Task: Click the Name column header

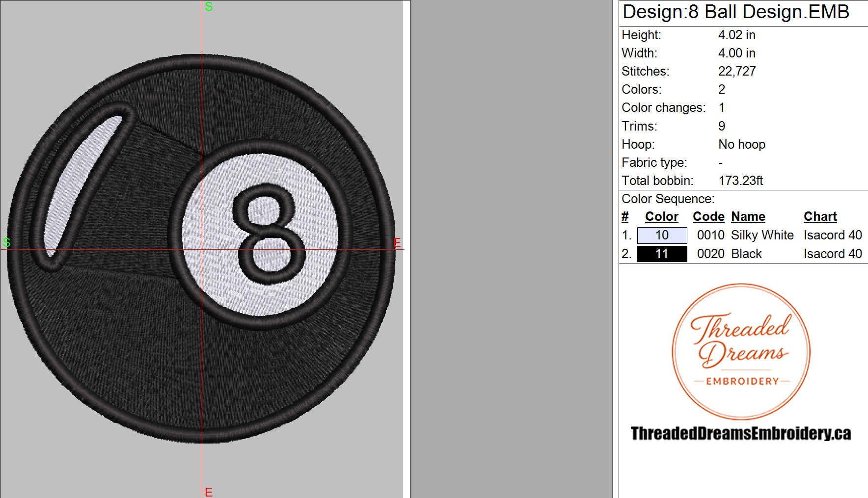Action: tap(748, 217)
